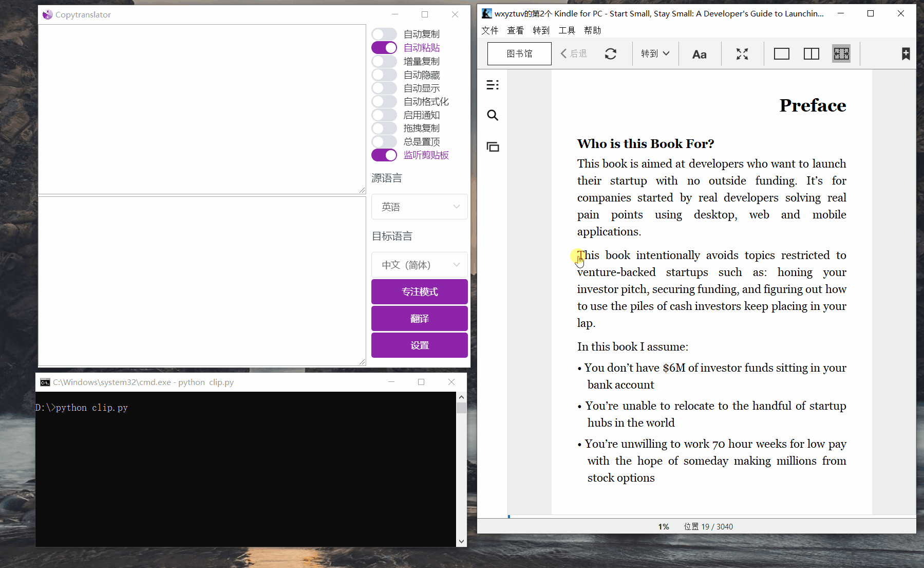Click into the translation result text box
924x568 pixels.
202,281
